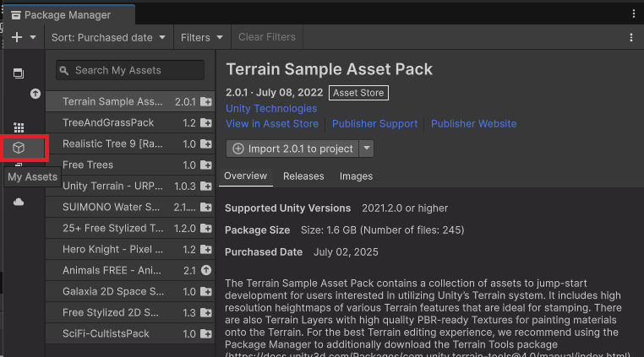
Task: Select TreeAndGrassPack in asset list
Action: [x=130, y=122]
